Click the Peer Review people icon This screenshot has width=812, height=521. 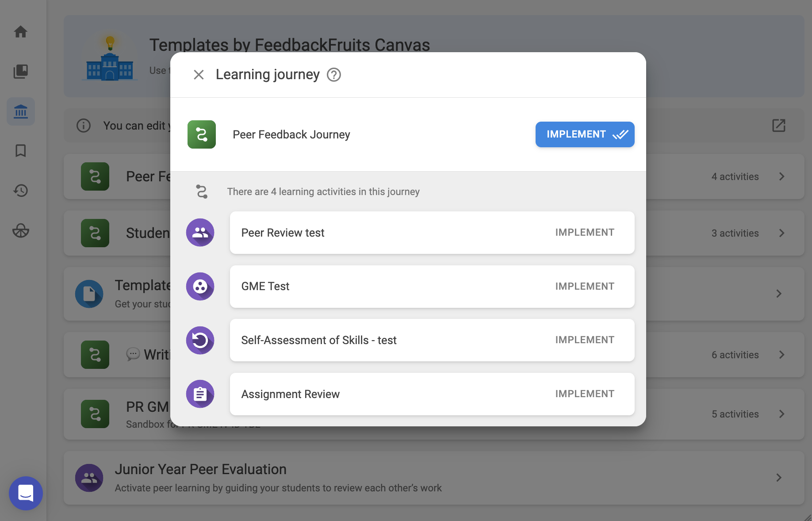click(x=200, y=233)
